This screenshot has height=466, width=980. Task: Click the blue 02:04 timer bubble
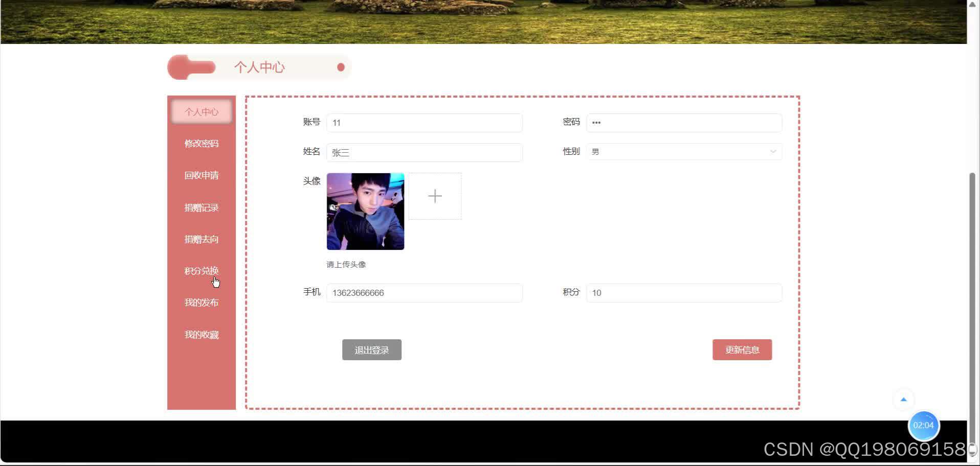[923, 425]
